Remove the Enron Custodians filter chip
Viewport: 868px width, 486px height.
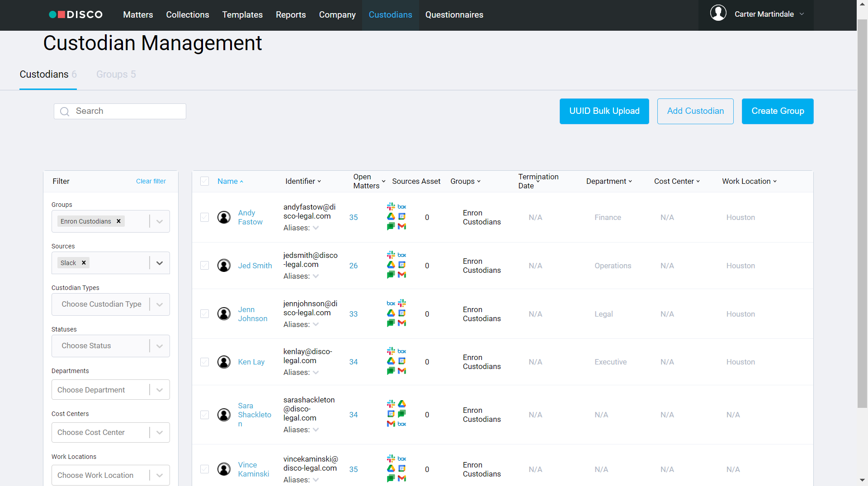click(118, 221)
